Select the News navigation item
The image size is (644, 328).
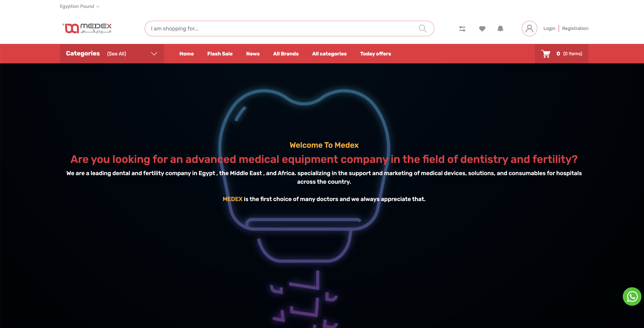tap(253, 54)
